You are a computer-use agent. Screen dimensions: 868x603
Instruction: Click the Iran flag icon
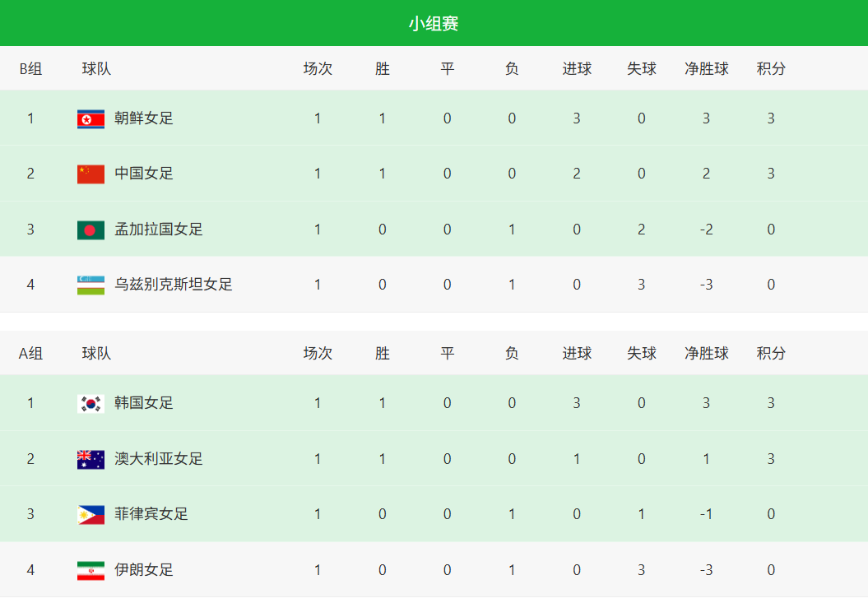[x=91, y=570]
